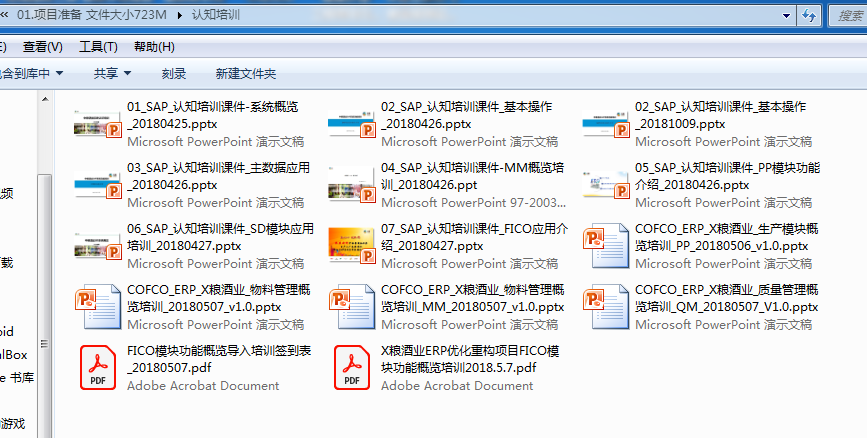Select the 04_SAP MM概览培训 ppt icon
Screen dimensions: 867x438
click(x=352, y=185)
